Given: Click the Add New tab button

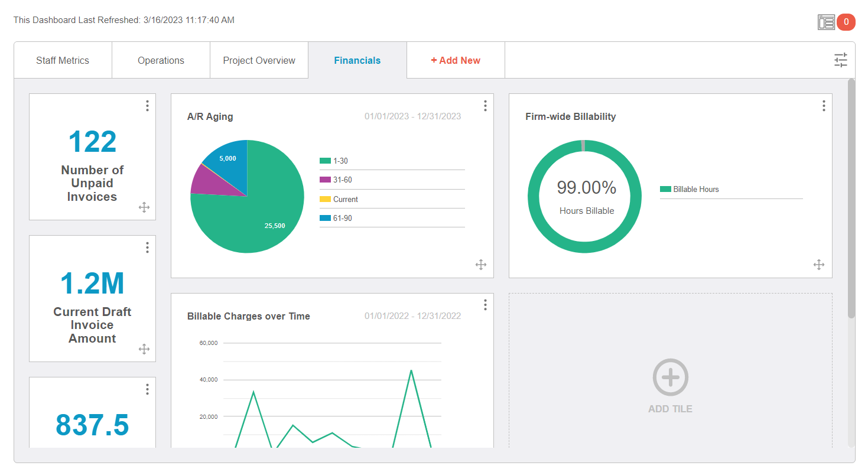Looking at the screenshot, I should (x=456, y=60).
